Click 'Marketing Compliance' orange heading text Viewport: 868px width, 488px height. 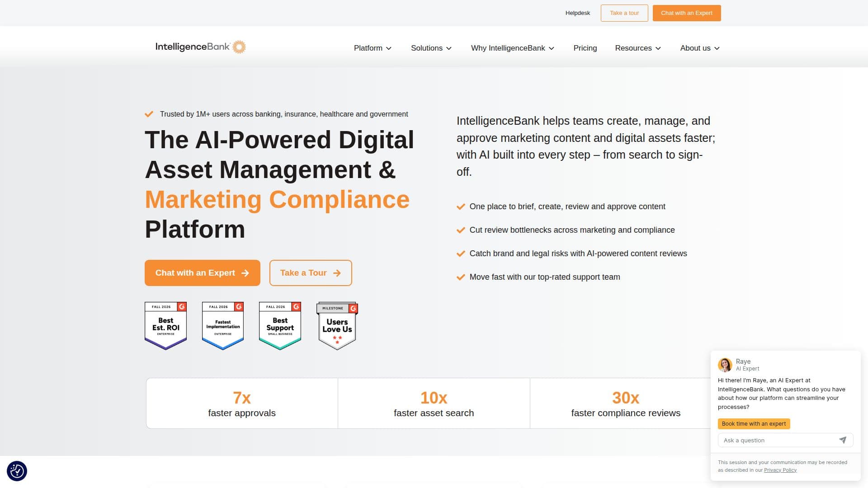tap(277, 200)
